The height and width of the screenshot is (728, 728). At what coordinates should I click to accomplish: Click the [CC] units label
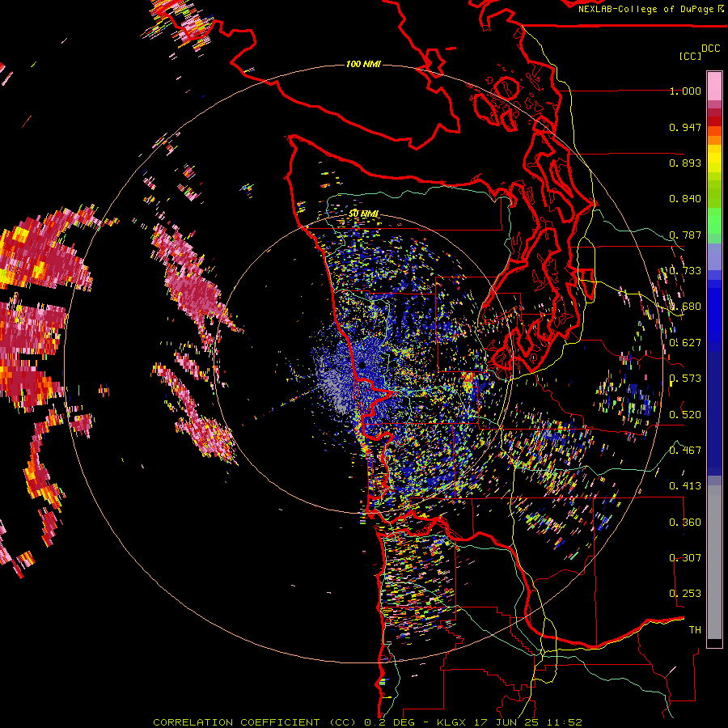pos(690,56)
